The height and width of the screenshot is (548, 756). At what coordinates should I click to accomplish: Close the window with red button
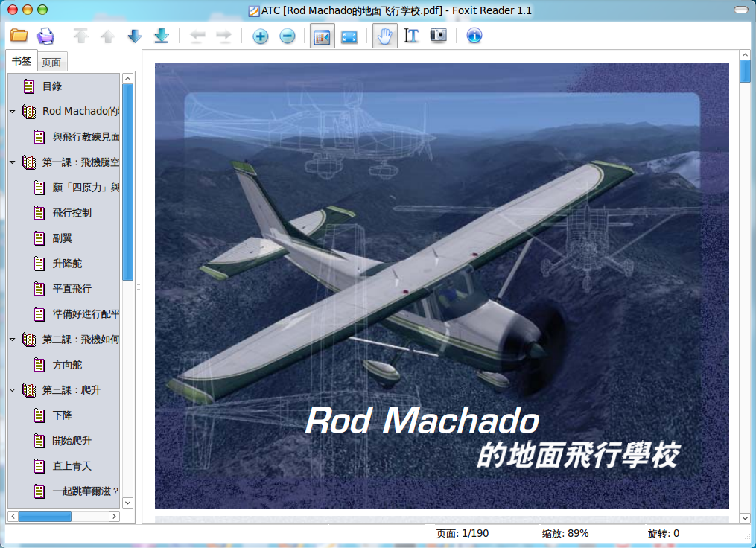[x=13, y=10]
